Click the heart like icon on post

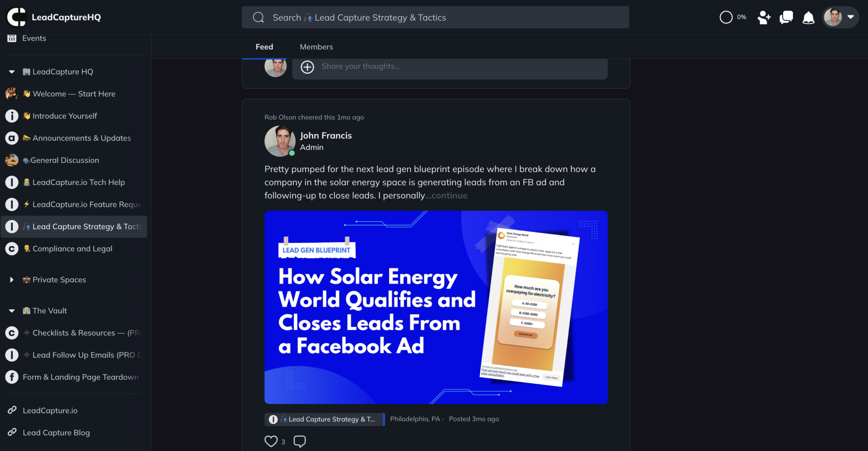click(x=271, y=441)
